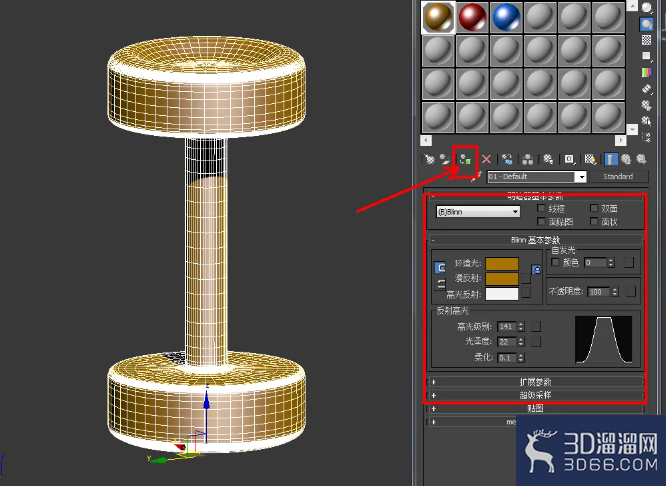Image resolution: width=666 pixels, height=486 pixels.
Task: Click ambient color radio button C
Action: [x=440, y=268]
